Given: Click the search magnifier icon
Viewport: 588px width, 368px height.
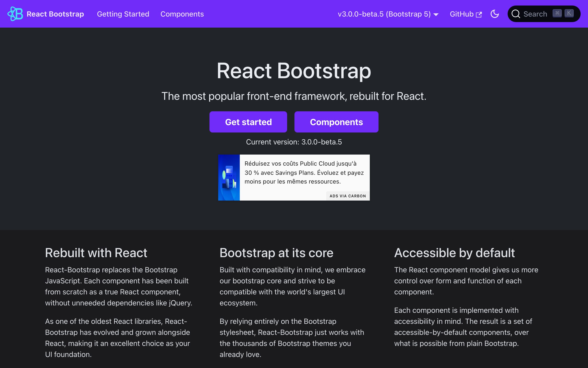Looking at the screenshot, I should (x=516, y=14).
